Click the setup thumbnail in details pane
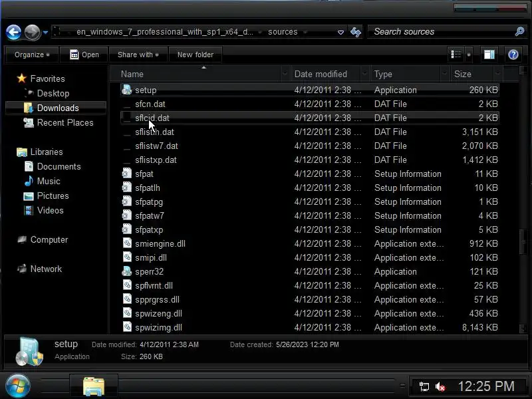The image size is (532, 399). [29, 351]
